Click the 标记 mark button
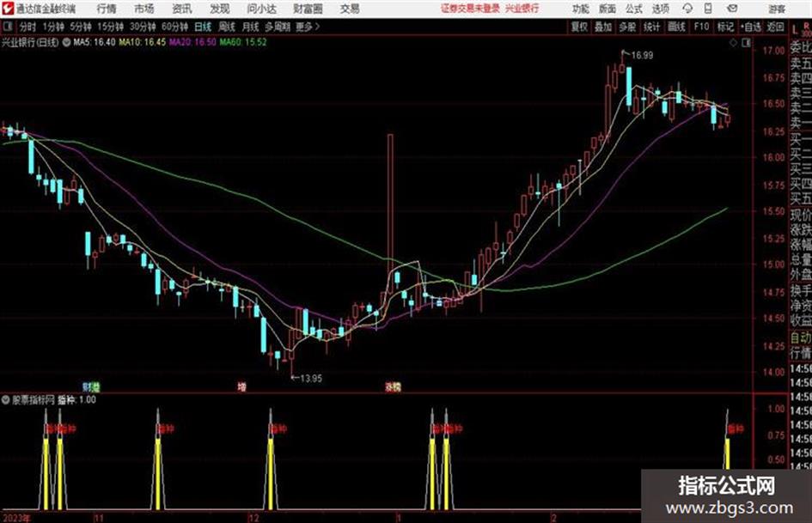Screen dimensions: 812x523 (725, 27)
